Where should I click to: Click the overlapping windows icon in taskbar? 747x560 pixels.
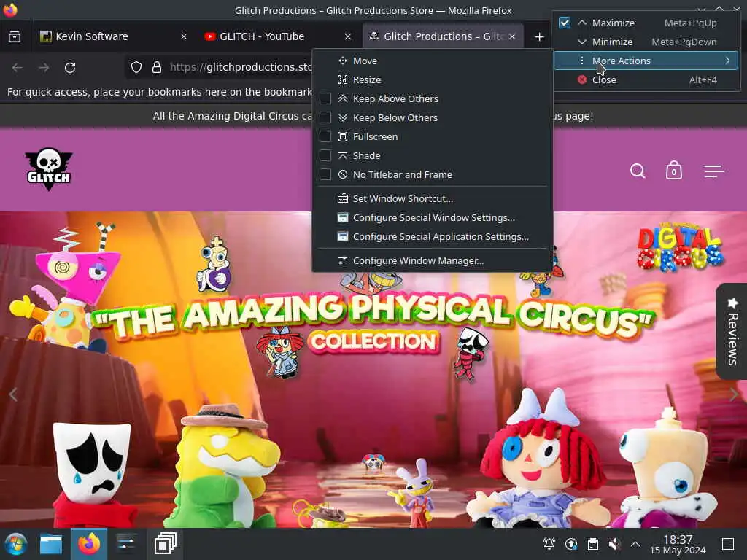click(166, 544)
